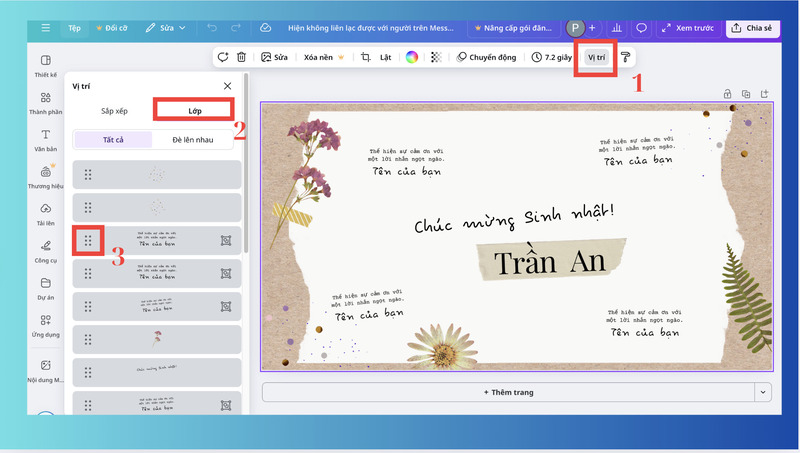Screen dimensions: 800x453
Task: Click the duplicate page icon above canvas
Action: click(746, 94)
